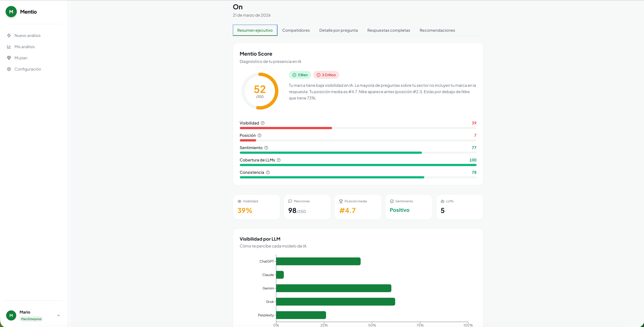
Task: Click the 2 Crítico status badge
Action: pyautogui.click(x=326, y=75)
